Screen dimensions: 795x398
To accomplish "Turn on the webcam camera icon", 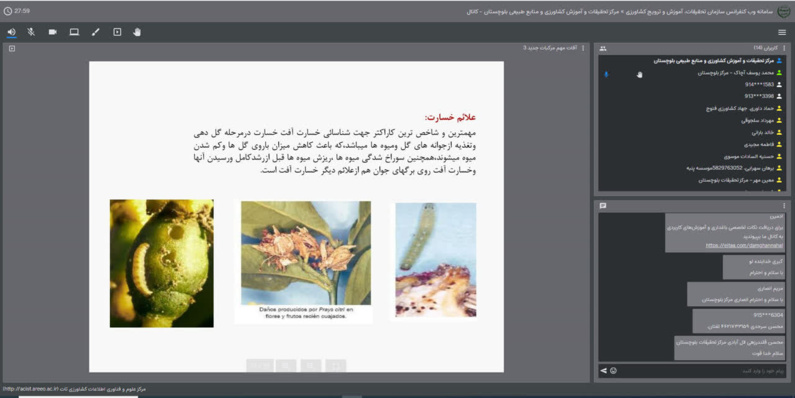I will 52,32.
